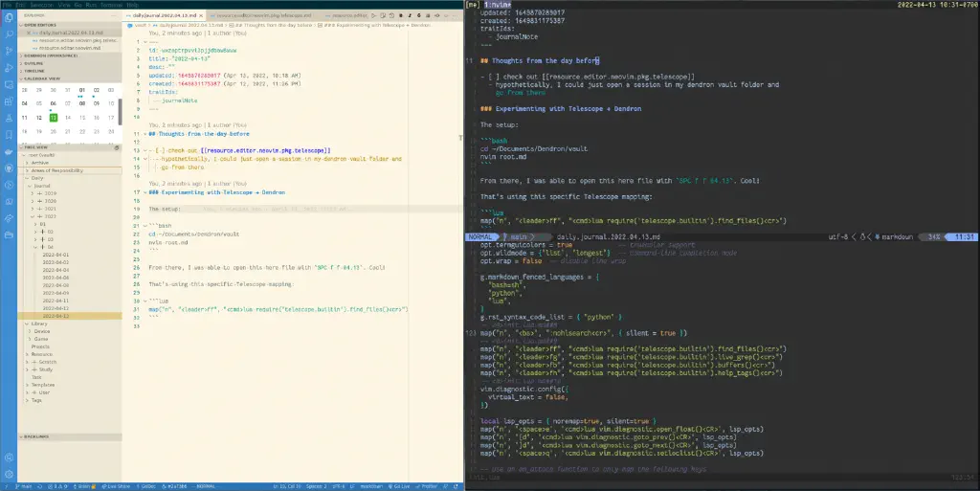Select the daily.journal.2022.04.13.md tab

click(x=165, y=15)
